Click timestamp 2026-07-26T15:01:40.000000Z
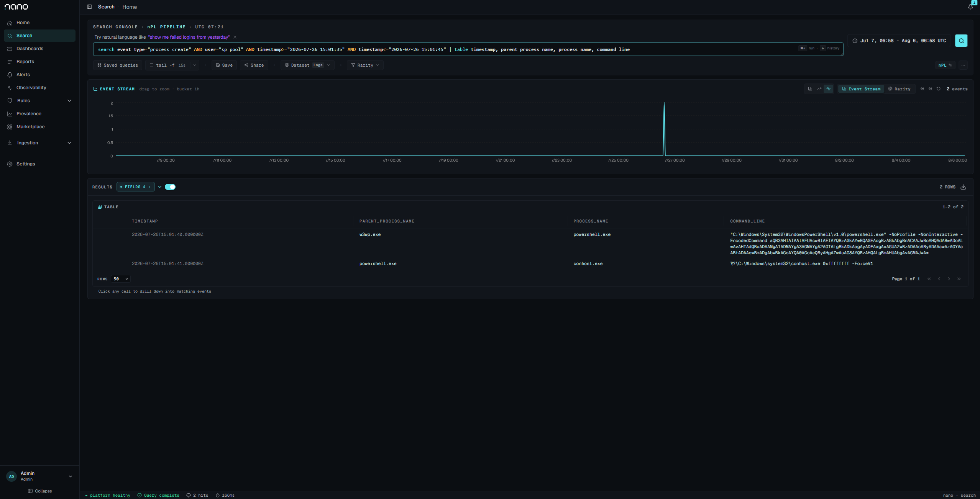 [167, 234]
